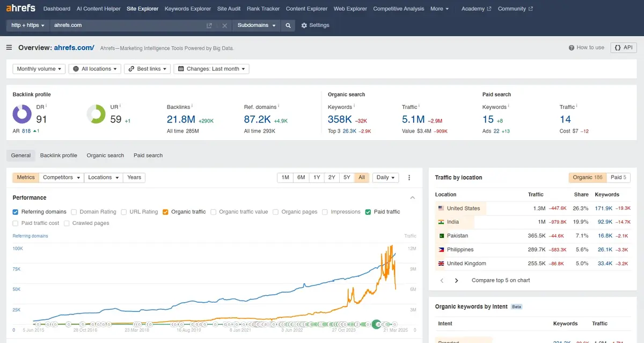
Task: Enable Crawled pages checkbox
Action: 67,223
